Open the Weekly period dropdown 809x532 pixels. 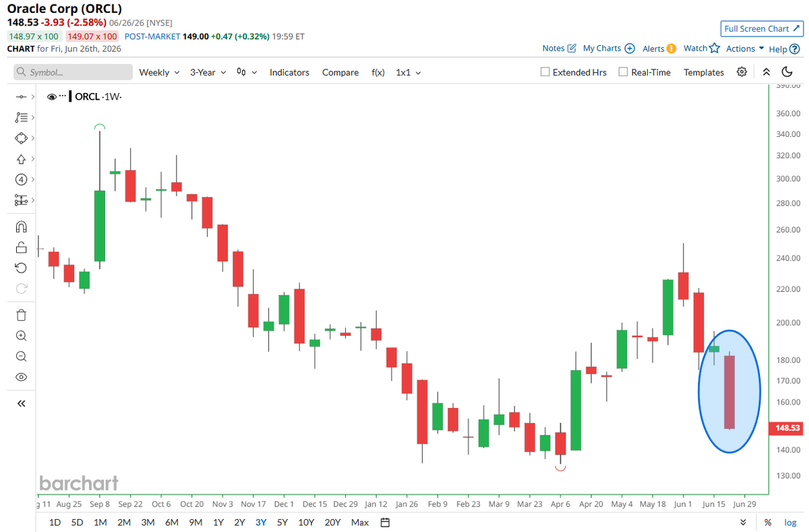click(159, 72)
